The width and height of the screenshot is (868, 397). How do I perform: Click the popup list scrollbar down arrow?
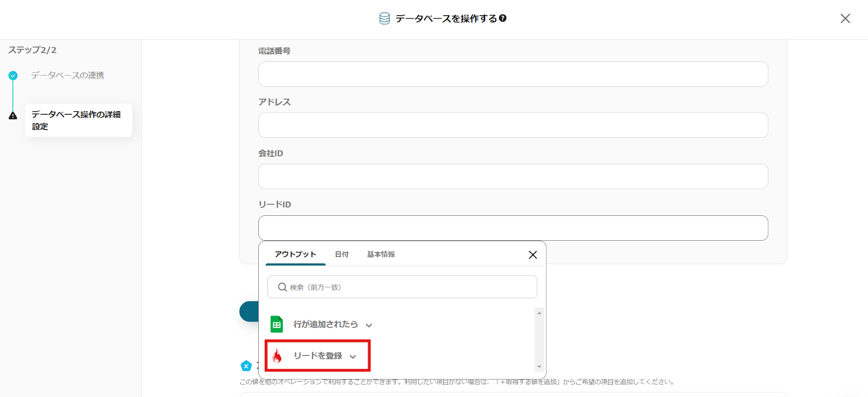coord(539,367)
